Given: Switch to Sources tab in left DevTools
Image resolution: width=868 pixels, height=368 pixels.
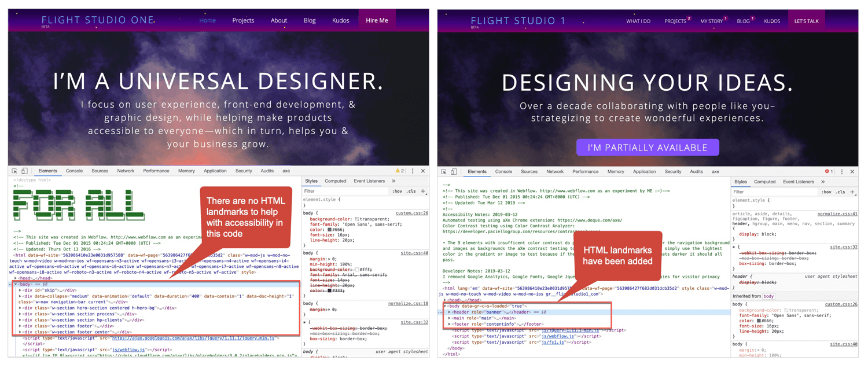Looking at the screenshot, I should [x=100, y=171].
